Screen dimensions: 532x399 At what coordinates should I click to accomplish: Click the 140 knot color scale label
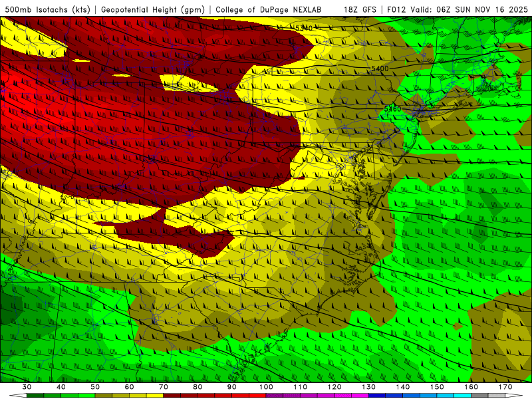403,387
